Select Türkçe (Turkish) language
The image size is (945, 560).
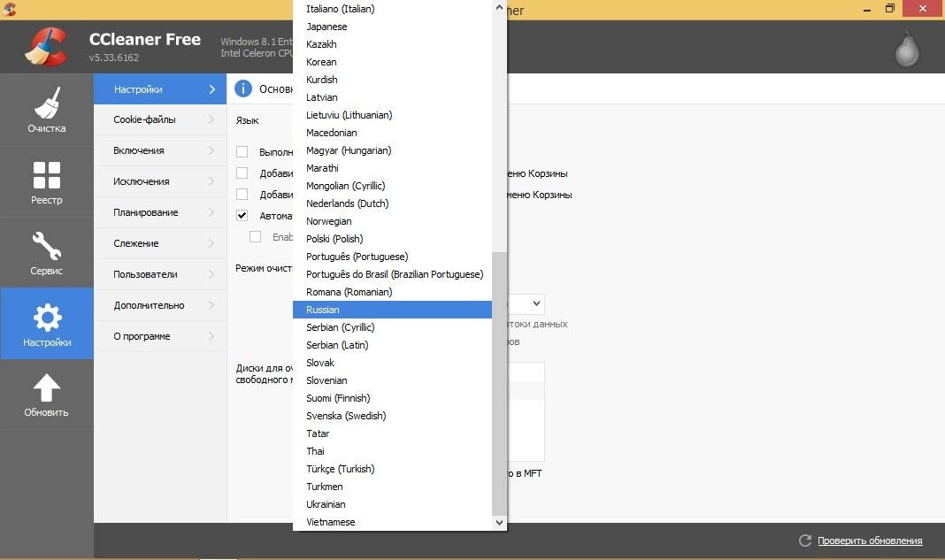click(392, 469)
